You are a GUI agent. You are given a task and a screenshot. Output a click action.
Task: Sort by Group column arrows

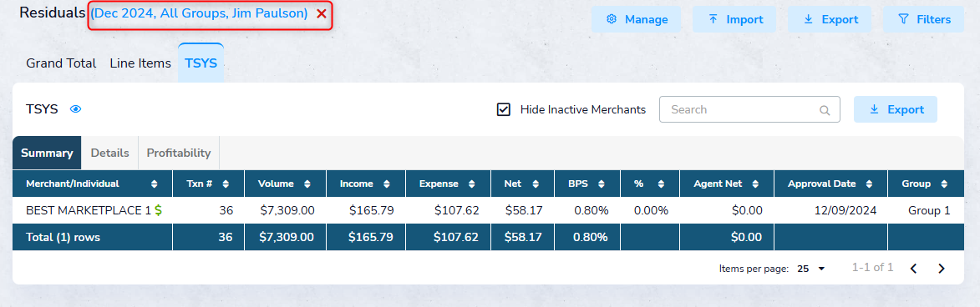943,184
